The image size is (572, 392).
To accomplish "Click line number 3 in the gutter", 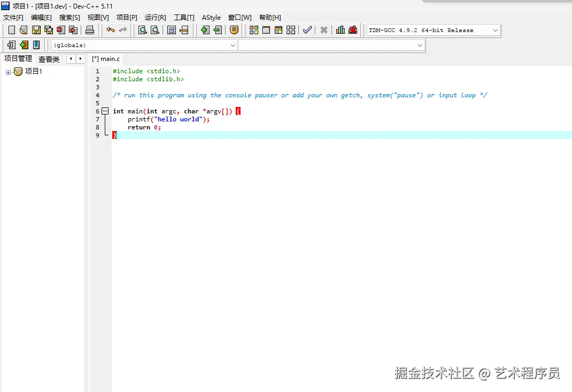I will pyautogui.click(x=97, y=87).
